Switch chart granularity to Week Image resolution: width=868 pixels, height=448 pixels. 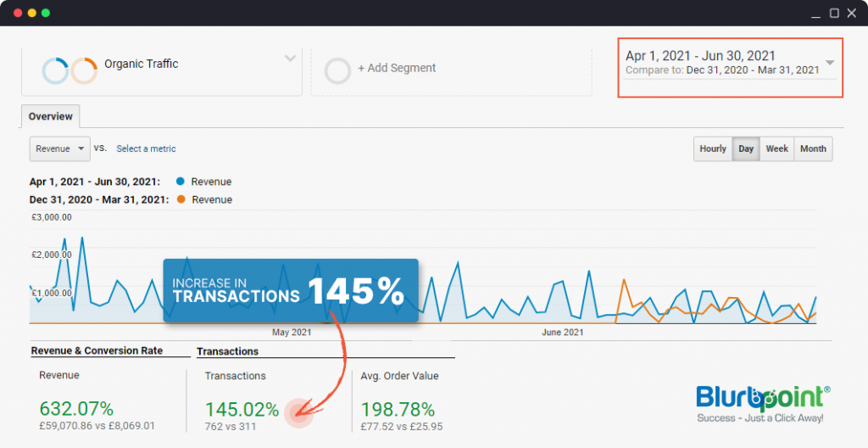pos(776,148)
